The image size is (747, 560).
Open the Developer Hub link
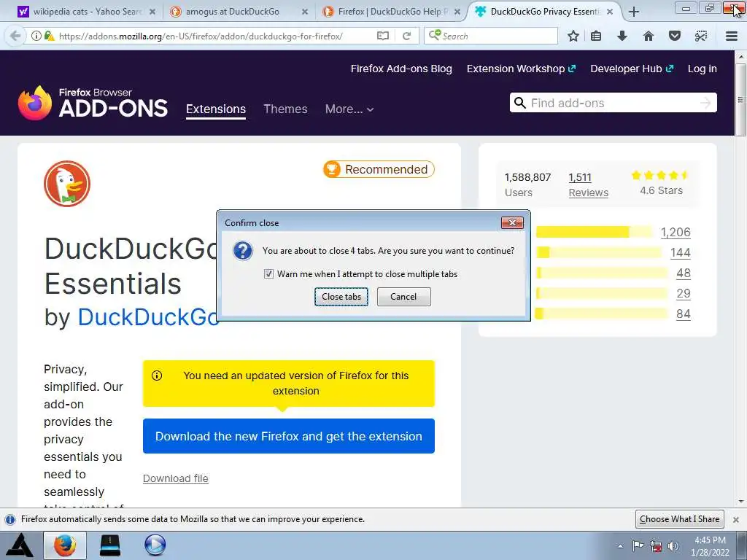632,69
